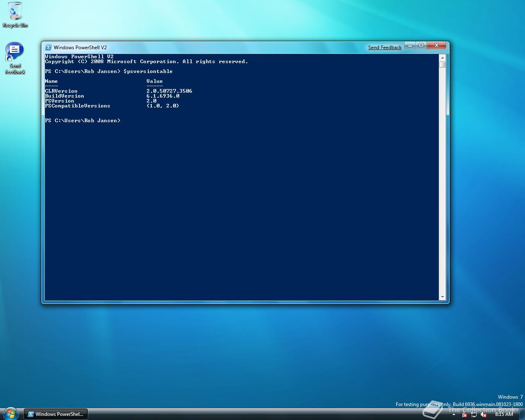The width and height of the screenshot is (525, 420).
Task: Click the scroll-down arrow of the console scrollbar
Action: tap(442, 297)
